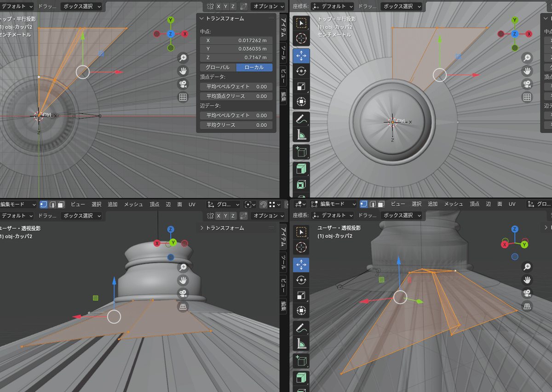Open メッシュ menu in lower-left viewport header
This screenshot has height=392, width=552.
(x=133, y=205)
